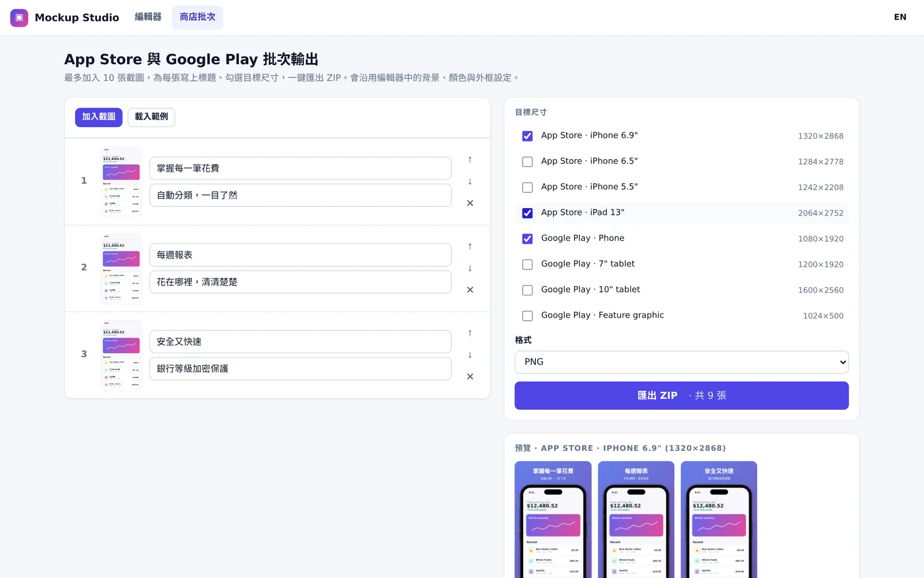Click the 載入範例 button
924x578 pixels.
click(151, 117)
